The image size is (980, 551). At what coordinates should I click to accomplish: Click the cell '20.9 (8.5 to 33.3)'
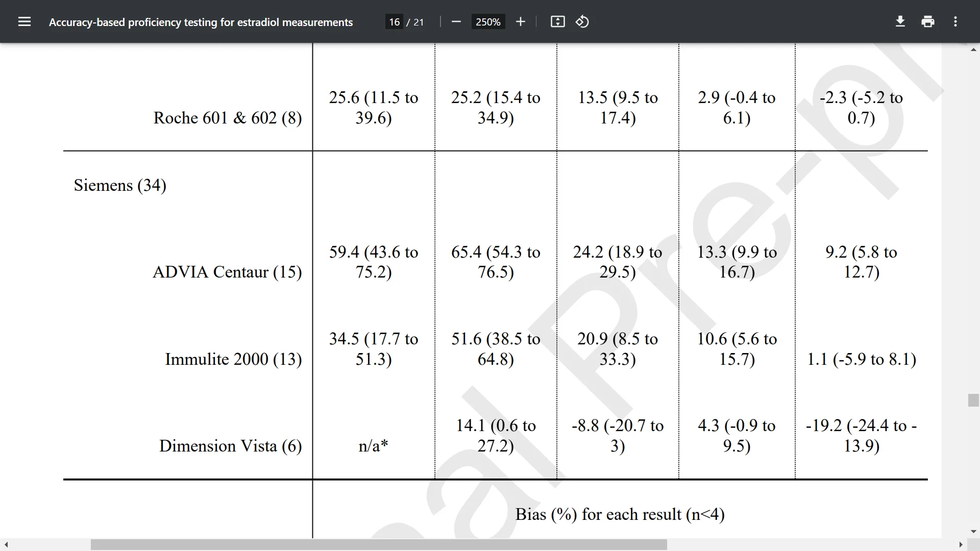(x=618, y=349)
